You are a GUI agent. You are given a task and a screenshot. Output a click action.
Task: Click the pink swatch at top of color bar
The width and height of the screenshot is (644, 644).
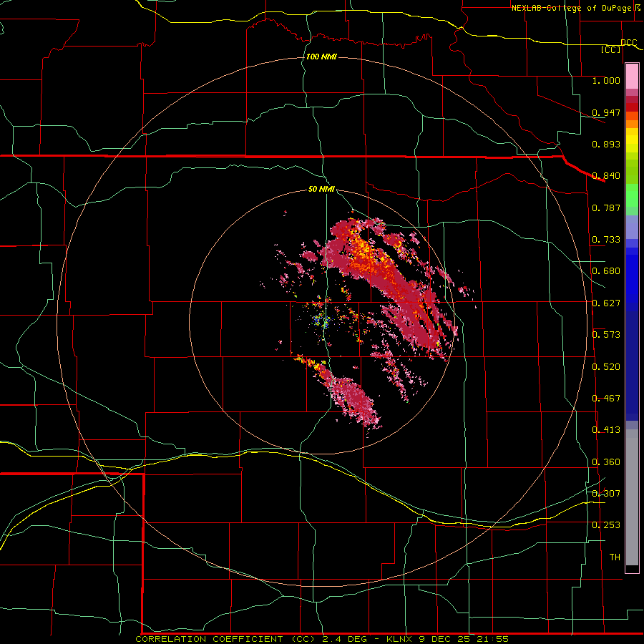point(632,76)
